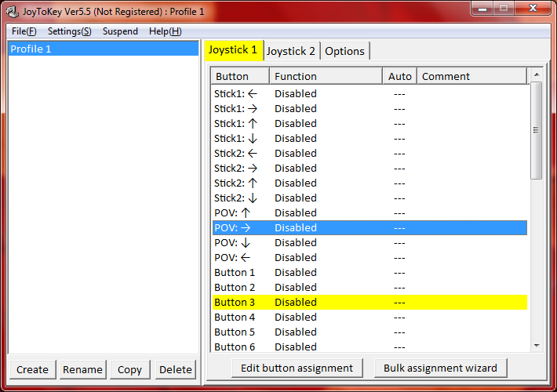This screenshot has width=557, height=392.
Task: Click the vertical scrollbar thumb of button list
Action: pyautogui.click(x=537, y=130)
